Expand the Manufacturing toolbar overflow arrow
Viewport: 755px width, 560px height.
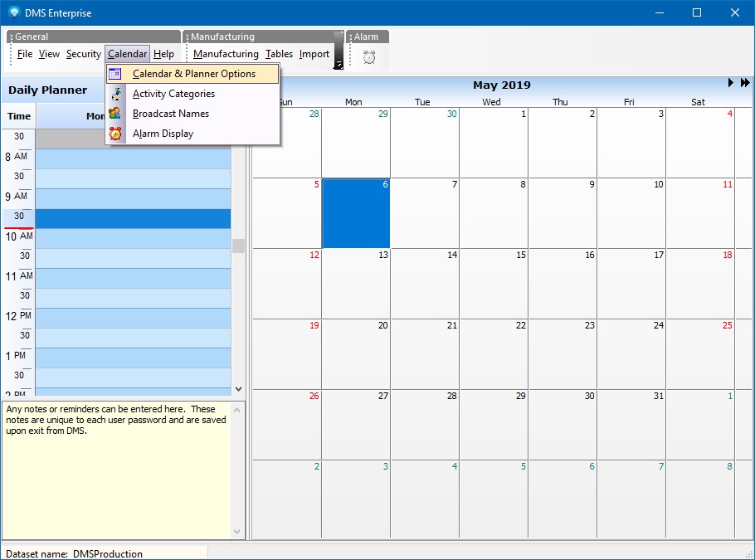click(x=339, y=64)
